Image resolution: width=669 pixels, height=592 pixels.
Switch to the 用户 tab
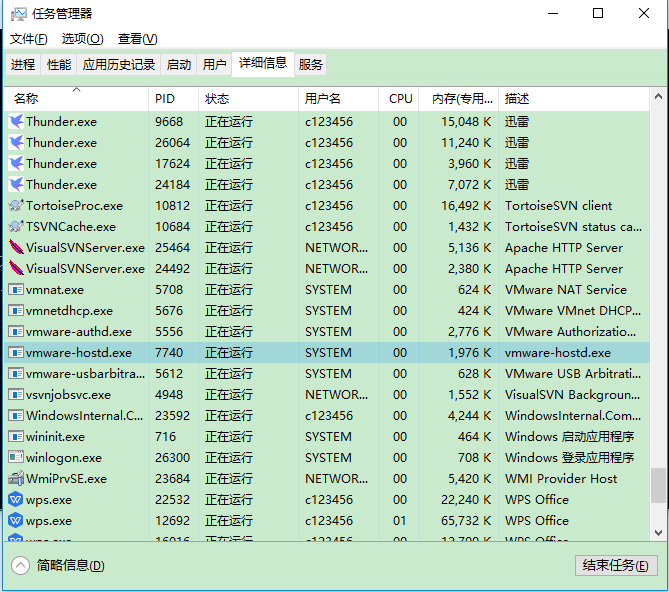[214, 64]
